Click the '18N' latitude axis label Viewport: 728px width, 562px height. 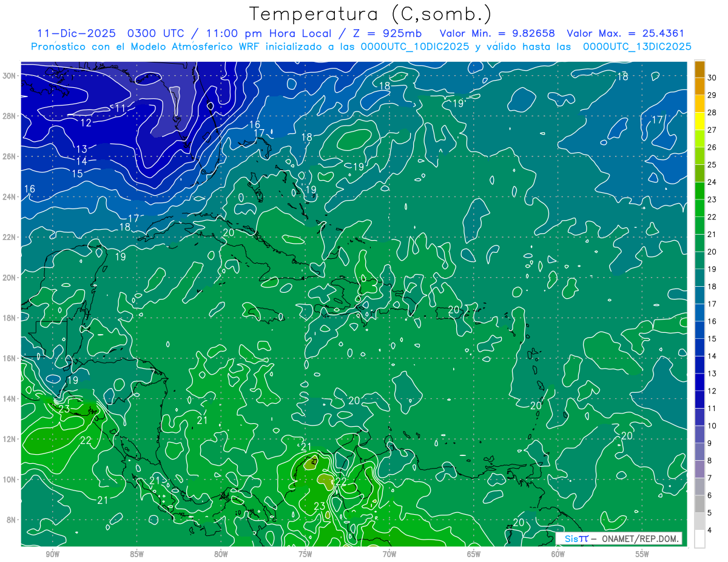click(10, 318)
